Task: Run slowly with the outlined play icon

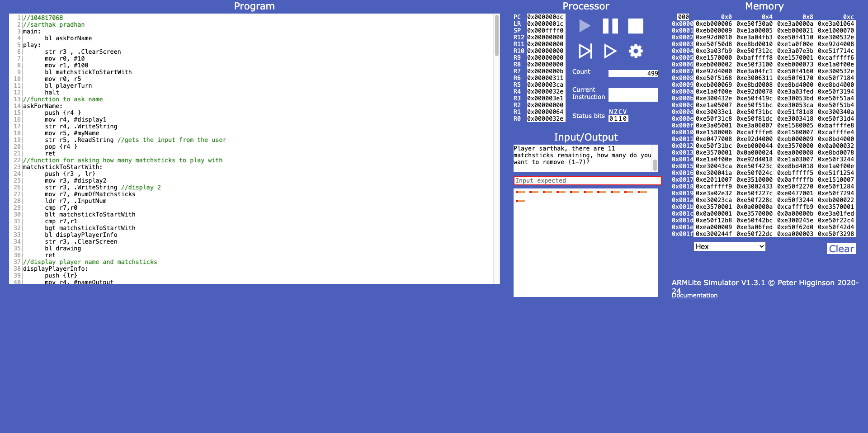Action: 610,51
